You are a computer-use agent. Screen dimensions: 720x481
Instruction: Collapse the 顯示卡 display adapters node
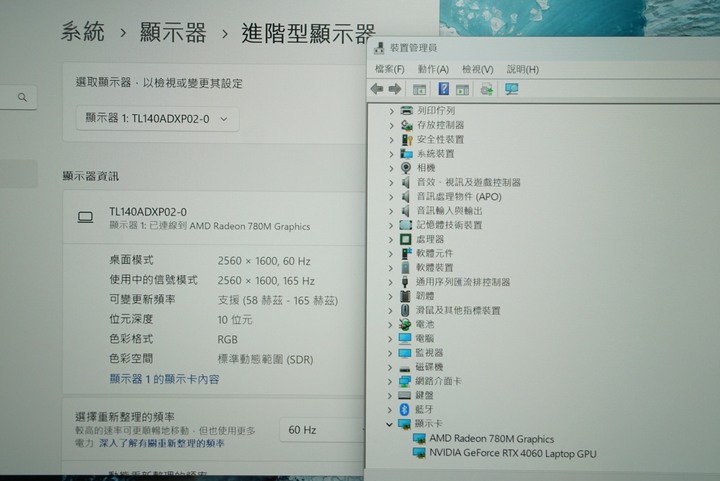pyautogui.click(x=389, y=424)
